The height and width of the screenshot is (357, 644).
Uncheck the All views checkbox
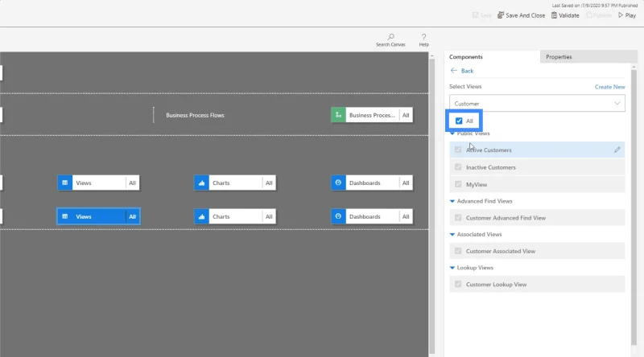pyautogui.click(x=459, y=121)
